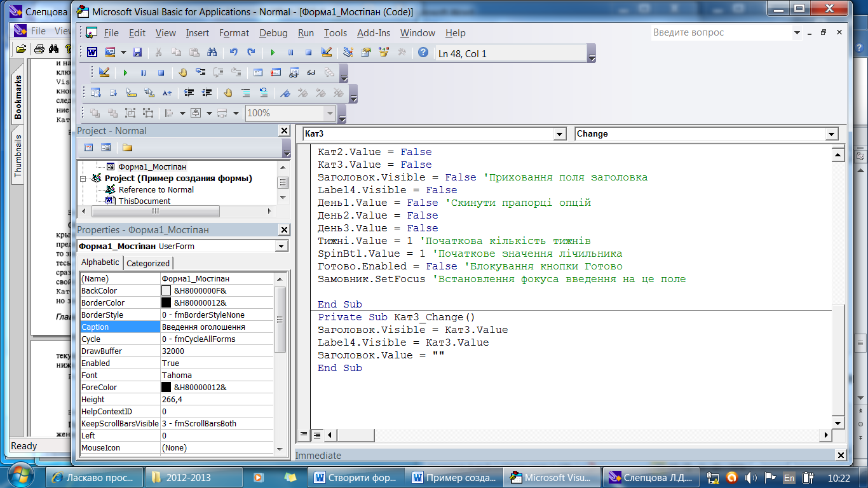Open Visual Basic Help question-mark icon
Screen dimensions: 868x488
[x=423, y=53]
